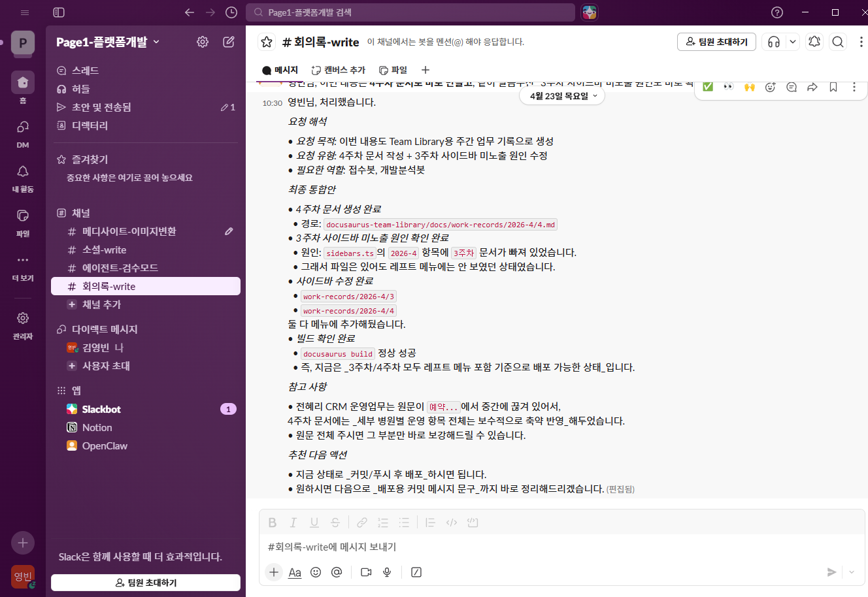
Task: Open the slash commands shortcut menu
Action: 416,572
